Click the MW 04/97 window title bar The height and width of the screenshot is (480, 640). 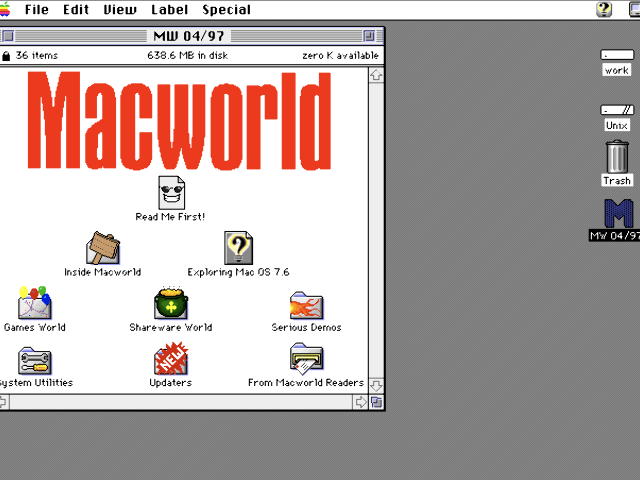point(189,36)
